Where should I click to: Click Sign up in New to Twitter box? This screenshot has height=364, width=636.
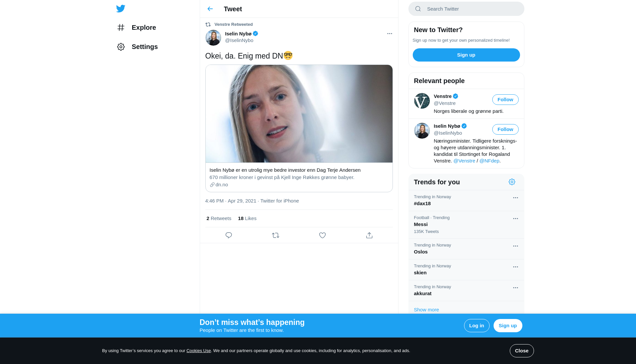click(466, 55)
